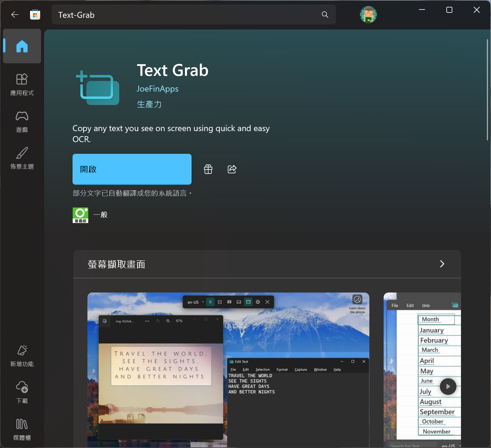Image resolution: width=491 pixels, height=448 pixels.
Task: Open the first screenshot thumbnail
Action: tap(228, 369)
